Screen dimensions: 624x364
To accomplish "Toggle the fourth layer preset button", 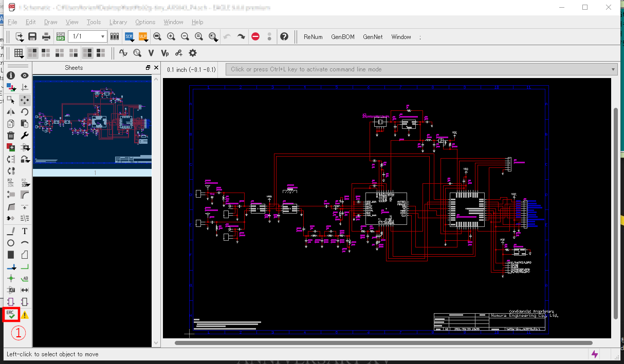I will [74, 52].
